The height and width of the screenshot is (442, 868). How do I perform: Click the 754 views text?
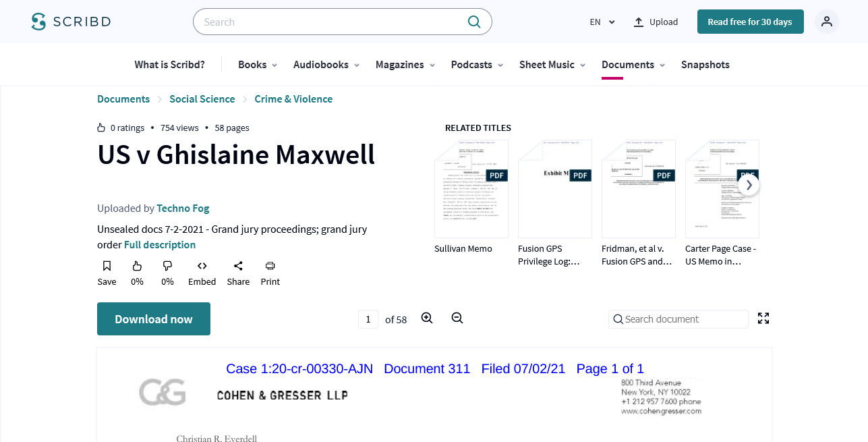pos(179,128)
